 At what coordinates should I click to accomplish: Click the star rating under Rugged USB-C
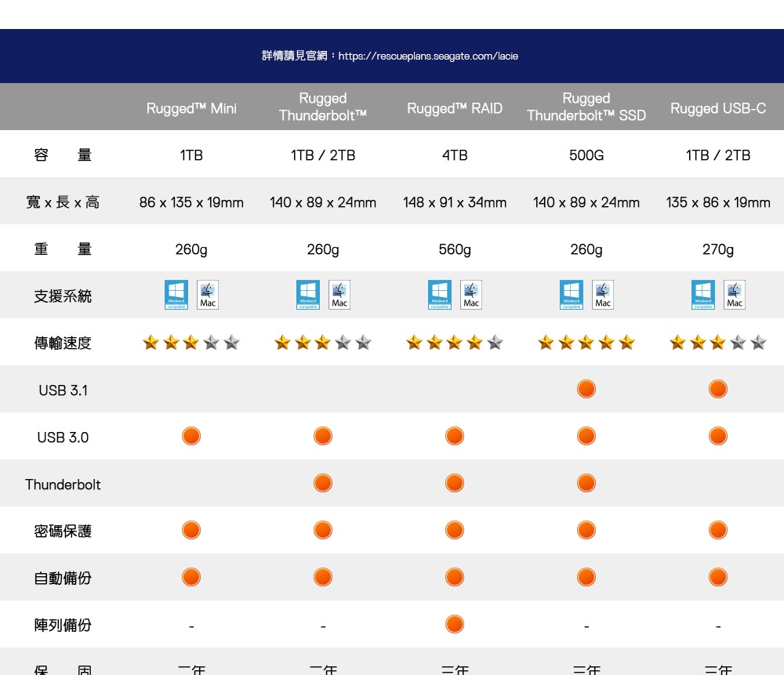coord(718,343)
